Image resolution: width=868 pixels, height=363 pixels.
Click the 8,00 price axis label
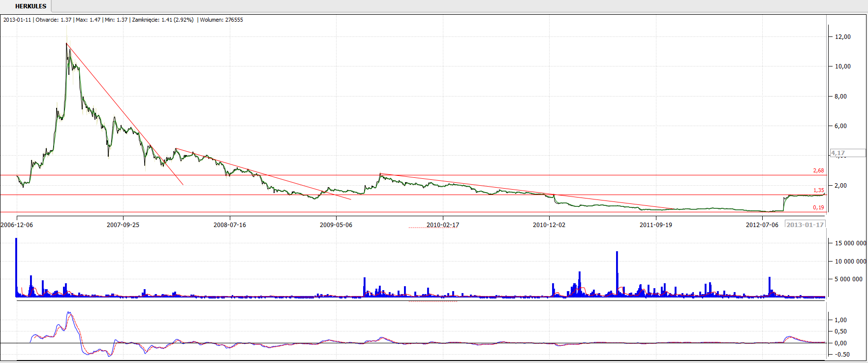(x=840, y=97)
